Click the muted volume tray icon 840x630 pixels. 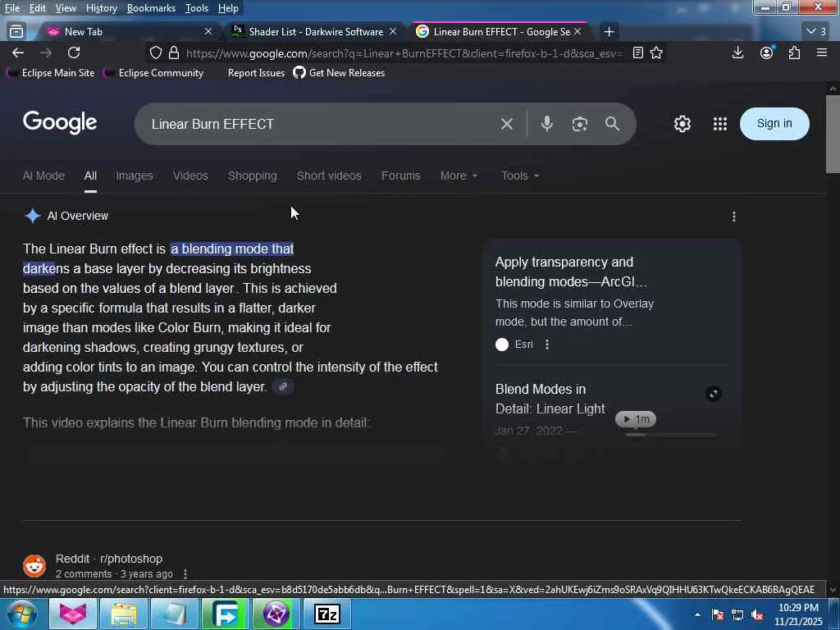click(x=757, y=615)
